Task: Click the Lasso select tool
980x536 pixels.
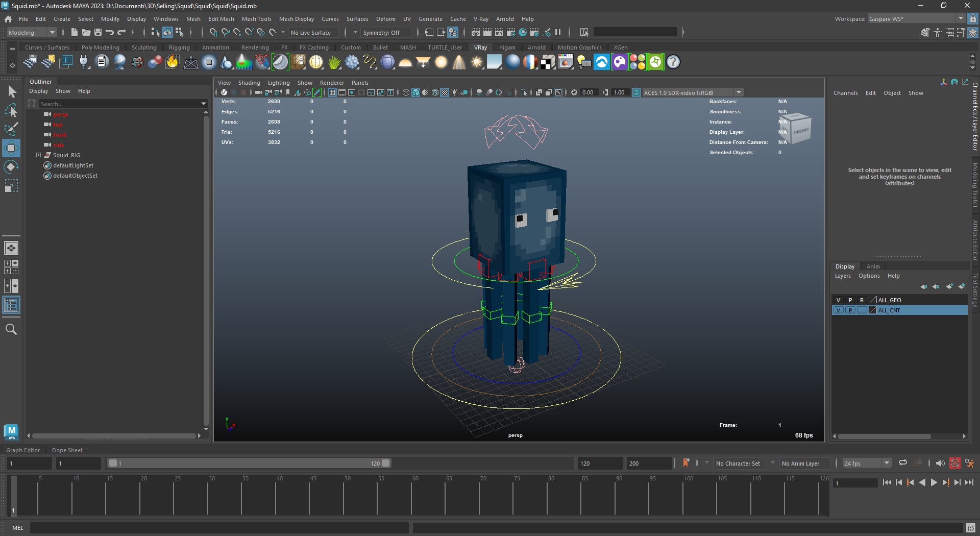Action: pos(11,110)
